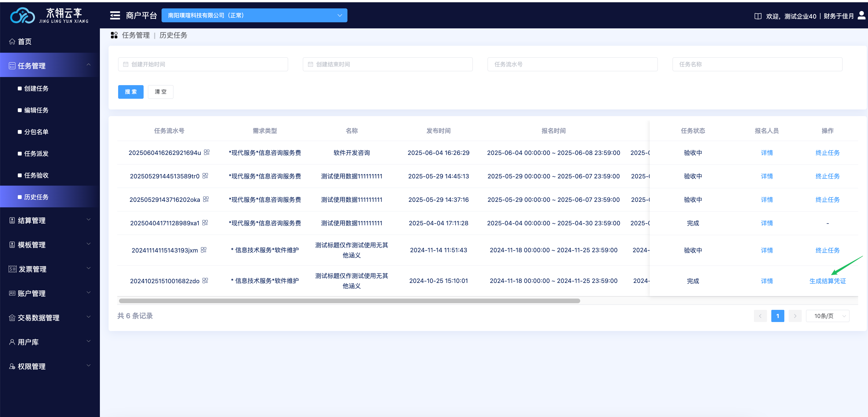Click the user avatar icon
Image resolution: width=868 pixels, height=417 pixels.
coord(861,15)
